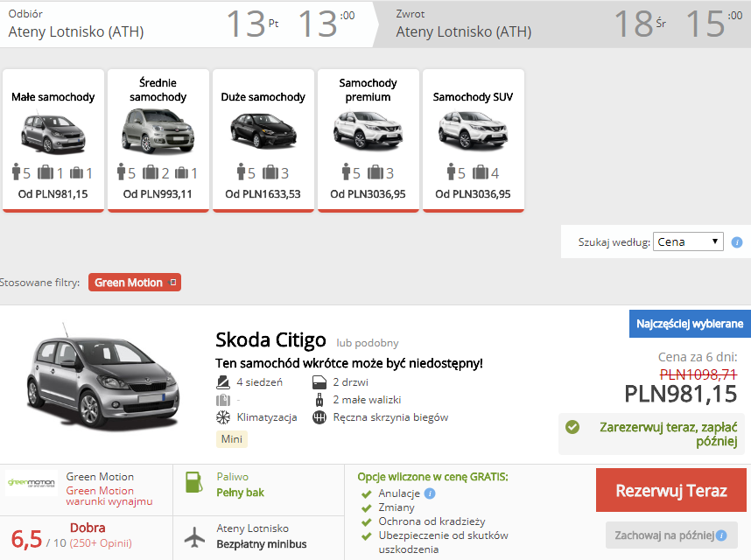Select the Duże samochody category card
The height and width of the screenshot is (560, 751).
[x=263, y=140]
